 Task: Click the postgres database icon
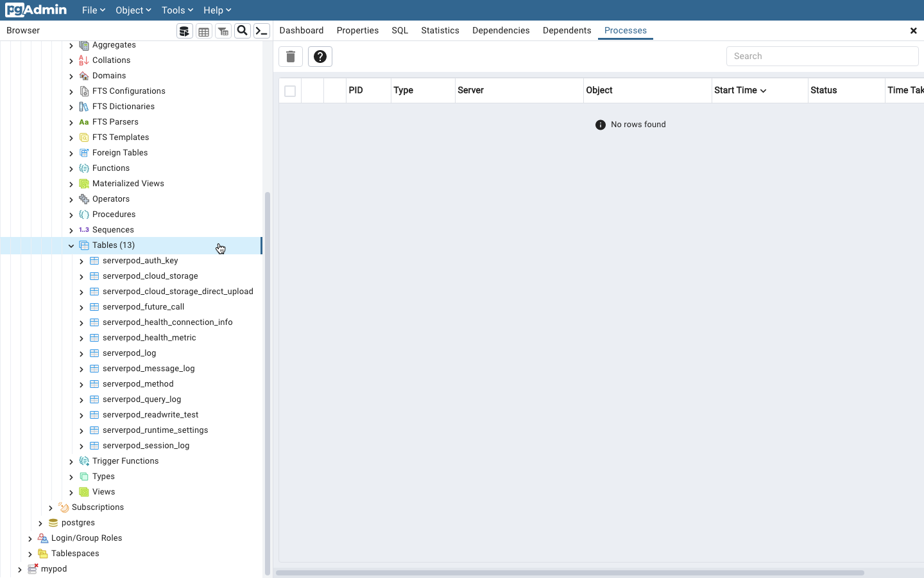point(53,523)
